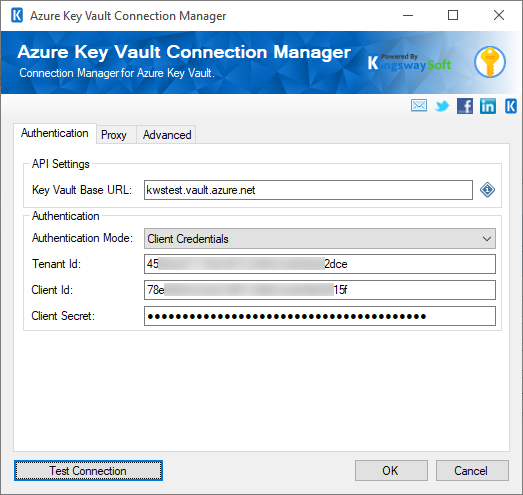This screenshot has width=523, height=495.
Task: Click the email envelope icon
Action: 419,106
